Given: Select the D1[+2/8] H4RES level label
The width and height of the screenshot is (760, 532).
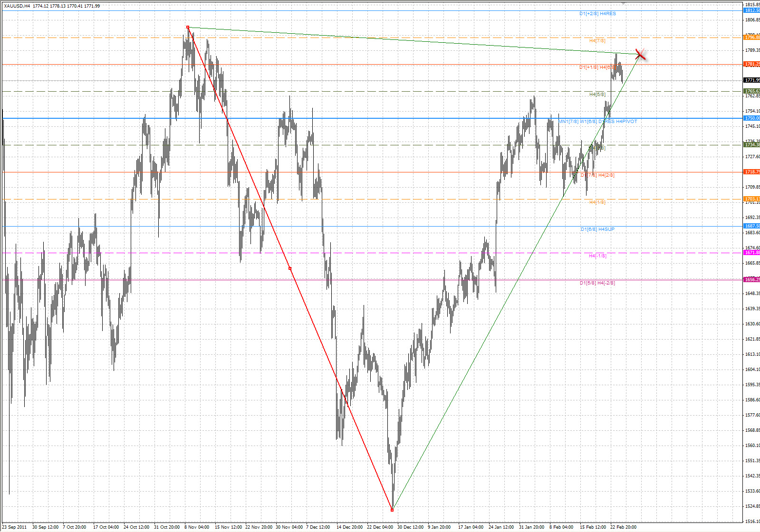Looking at the screenshot, I should click(597, 14).
